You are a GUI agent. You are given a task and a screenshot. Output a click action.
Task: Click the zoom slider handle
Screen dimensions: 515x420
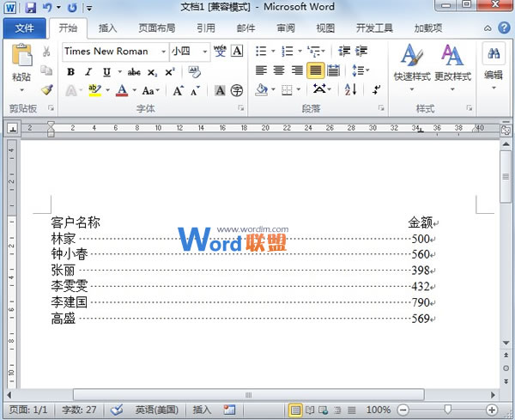click(x=447, y=410)
